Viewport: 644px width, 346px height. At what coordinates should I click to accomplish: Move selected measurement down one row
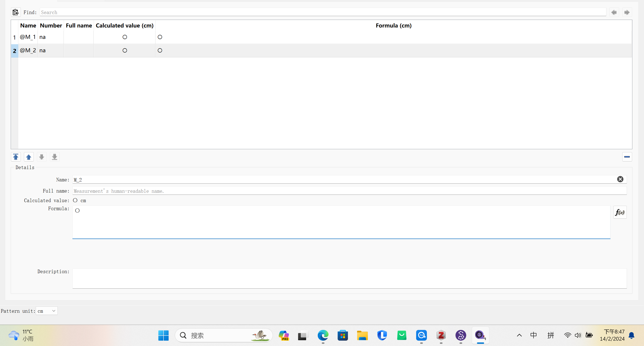pos(42,157)
